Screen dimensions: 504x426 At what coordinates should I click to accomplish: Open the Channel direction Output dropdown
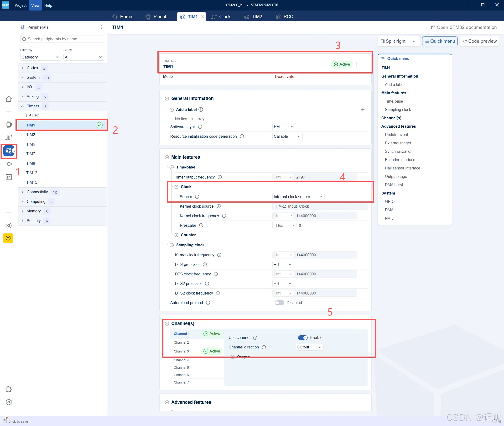pyautogui.click(x=310, y=347)
